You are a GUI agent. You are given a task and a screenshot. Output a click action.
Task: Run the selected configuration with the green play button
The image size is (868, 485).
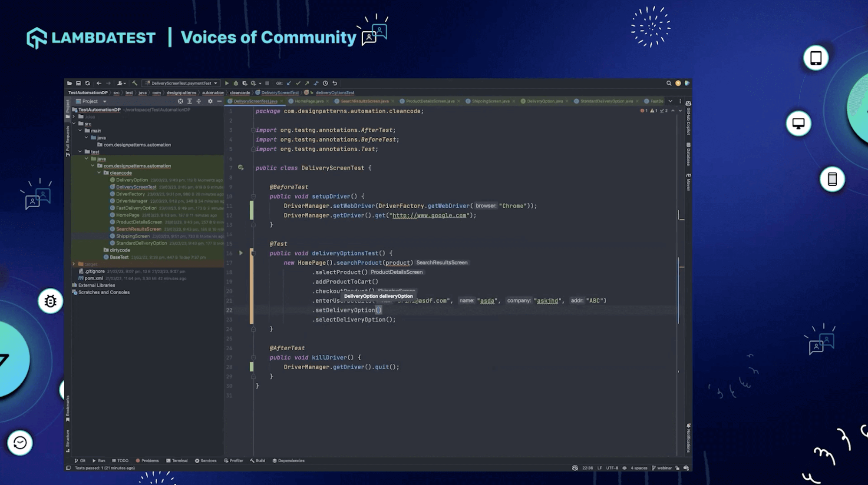227,83
